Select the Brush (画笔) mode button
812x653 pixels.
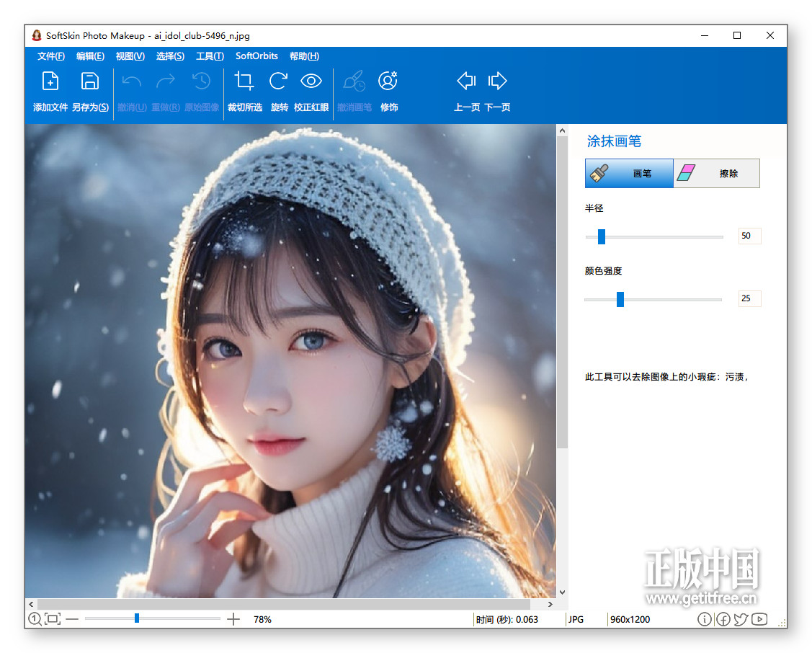[x=629, y=174]
